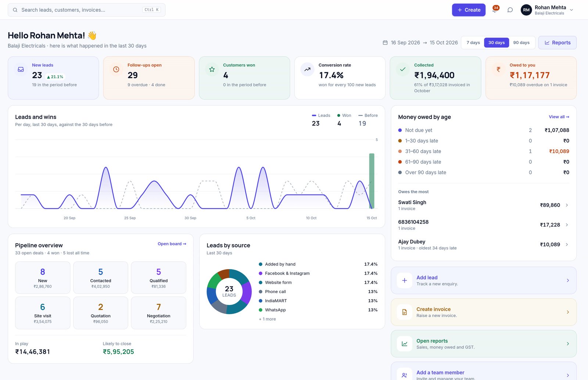Image resolution: width=588 pixels, height=380 pixels.
Task: Open Swati Singh row chevron
Action: coord(567,205)
